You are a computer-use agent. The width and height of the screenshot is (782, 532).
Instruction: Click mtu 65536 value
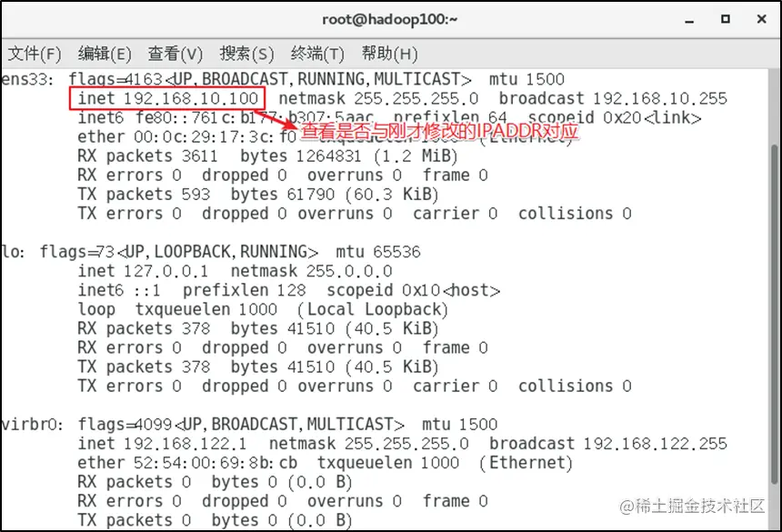(x=378, y=252)
